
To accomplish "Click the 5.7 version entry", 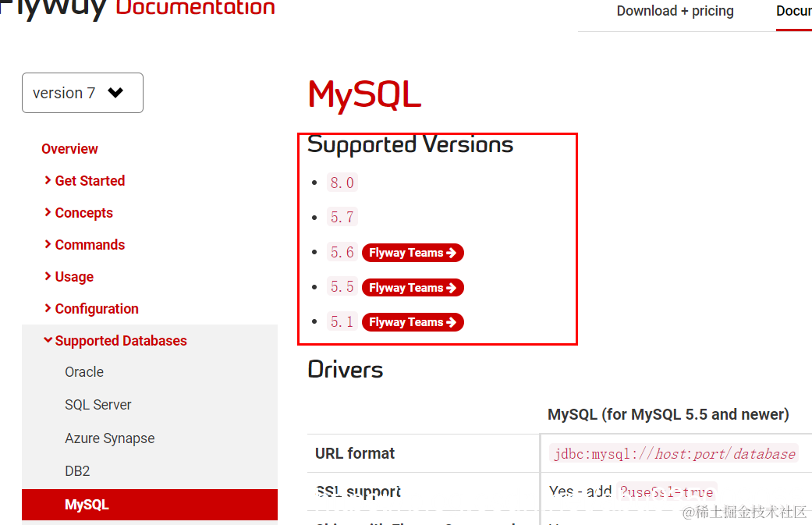I will [x=342, y=217].
